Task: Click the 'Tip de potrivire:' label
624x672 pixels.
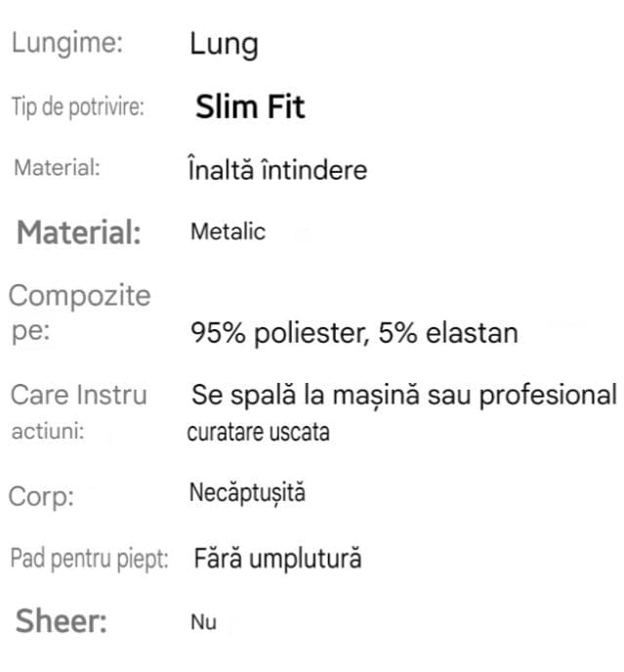Action: (77, 107)
